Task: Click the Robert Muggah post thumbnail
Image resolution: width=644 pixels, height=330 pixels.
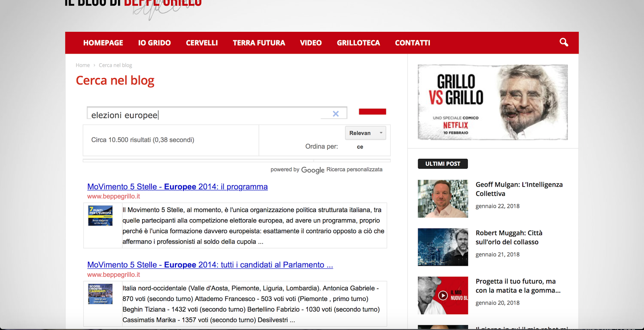Action: (443, 247)
